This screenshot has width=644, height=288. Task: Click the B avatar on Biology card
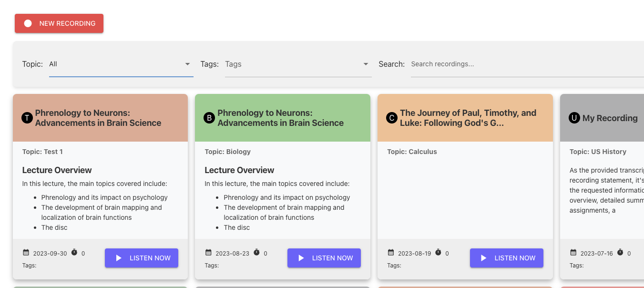pos(209,118)
